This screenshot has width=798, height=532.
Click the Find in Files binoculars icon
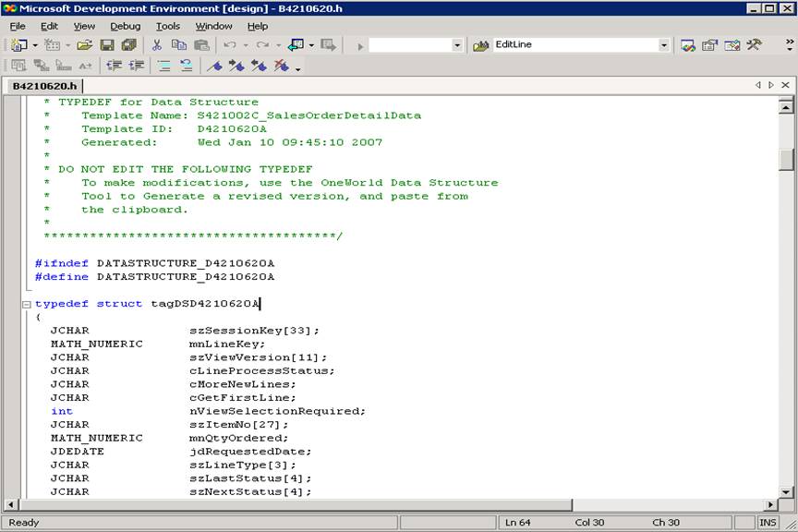(480, 46)
